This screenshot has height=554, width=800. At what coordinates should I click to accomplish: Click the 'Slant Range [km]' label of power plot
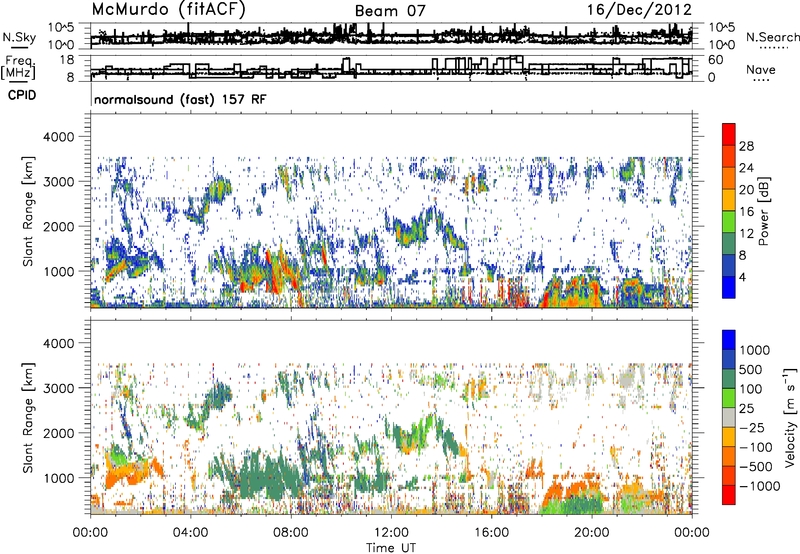point(29,211)
